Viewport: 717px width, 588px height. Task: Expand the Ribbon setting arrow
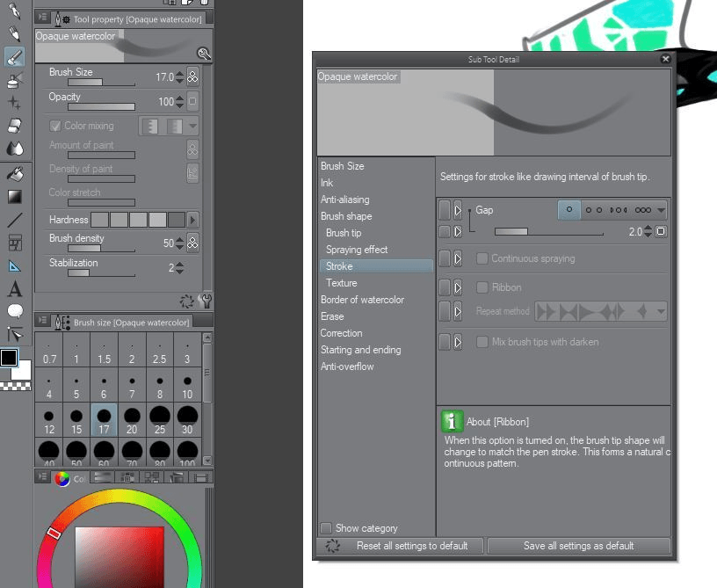[x=457, y=287]
